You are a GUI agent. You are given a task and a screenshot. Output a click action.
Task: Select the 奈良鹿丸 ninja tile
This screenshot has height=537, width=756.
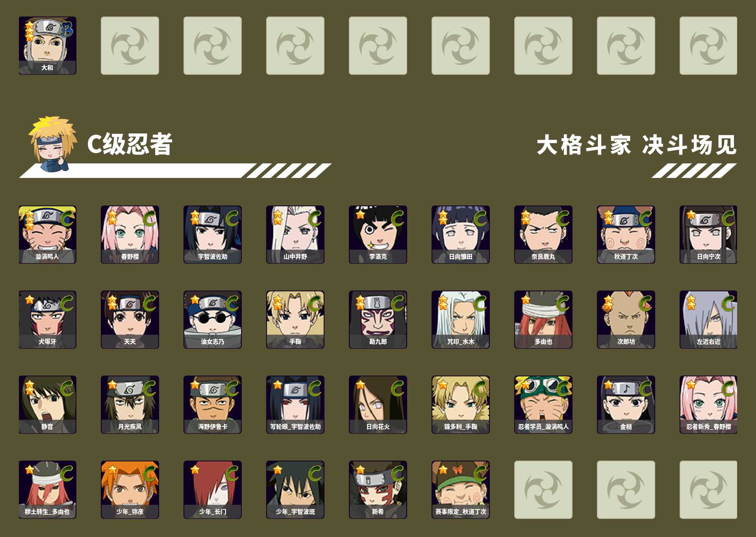(543, 235)
